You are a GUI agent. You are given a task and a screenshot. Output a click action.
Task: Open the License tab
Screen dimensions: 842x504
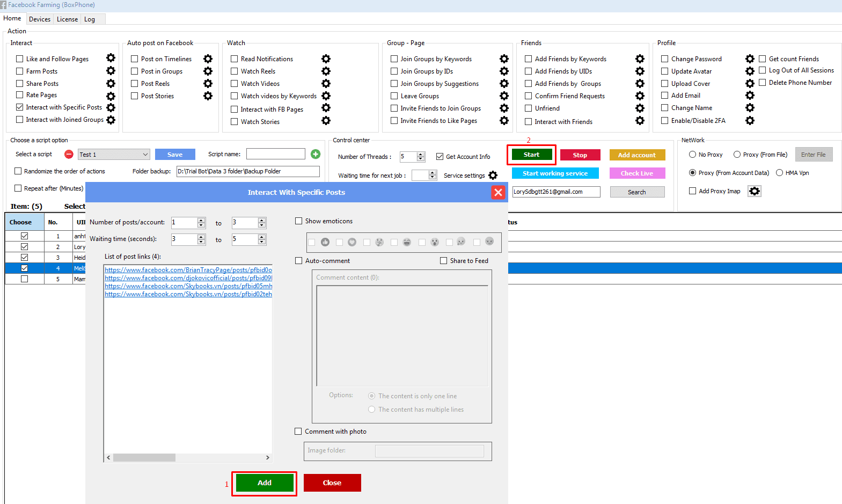pos(67,19)
